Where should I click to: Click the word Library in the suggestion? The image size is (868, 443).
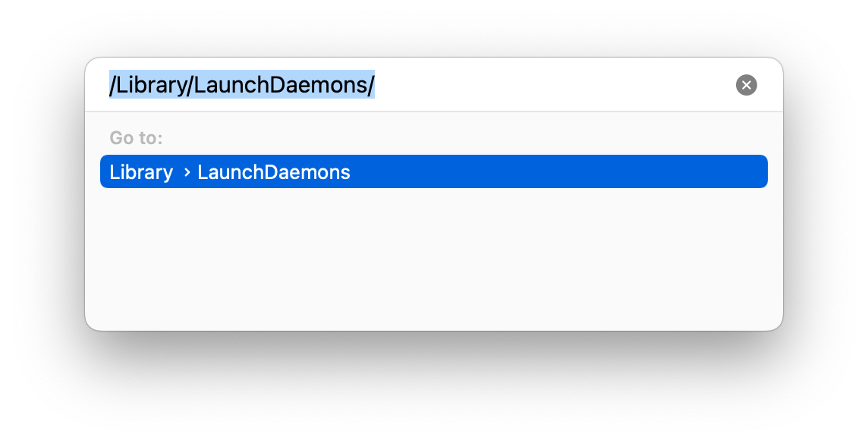(x=141, y=172)
